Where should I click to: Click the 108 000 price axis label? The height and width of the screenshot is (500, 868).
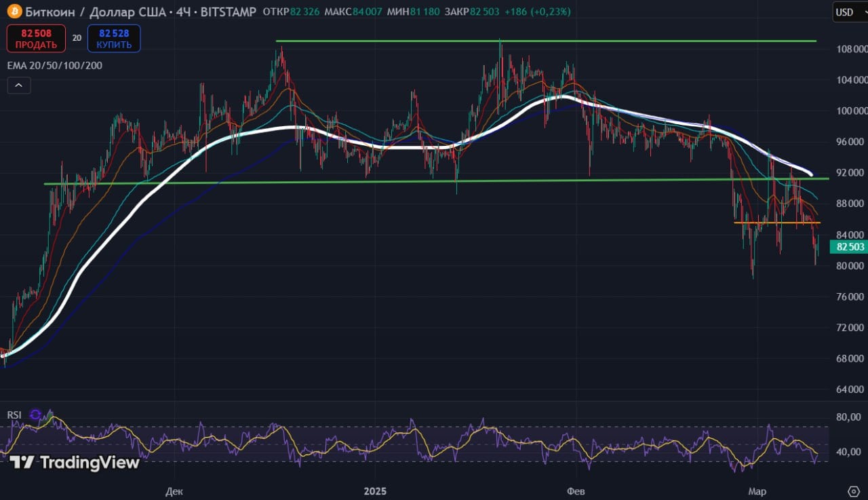pos(852,49)
